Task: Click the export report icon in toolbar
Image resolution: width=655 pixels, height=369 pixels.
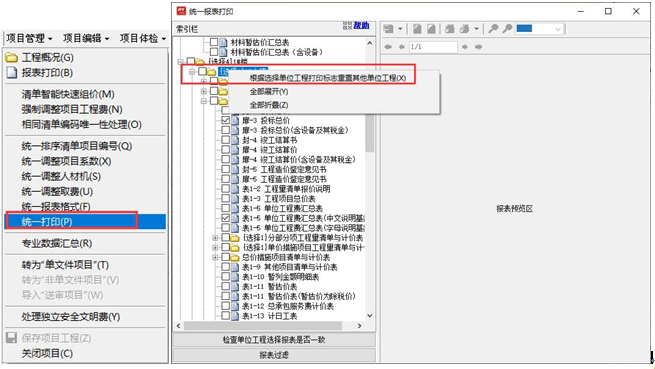Action: [388, 29]
